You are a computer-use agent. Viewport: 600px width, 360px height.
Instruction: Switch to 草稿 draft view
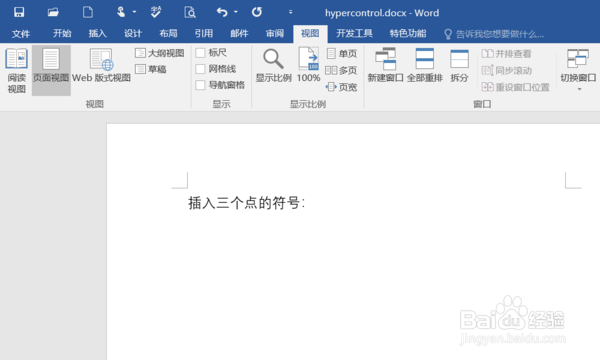tap(151, 69)
